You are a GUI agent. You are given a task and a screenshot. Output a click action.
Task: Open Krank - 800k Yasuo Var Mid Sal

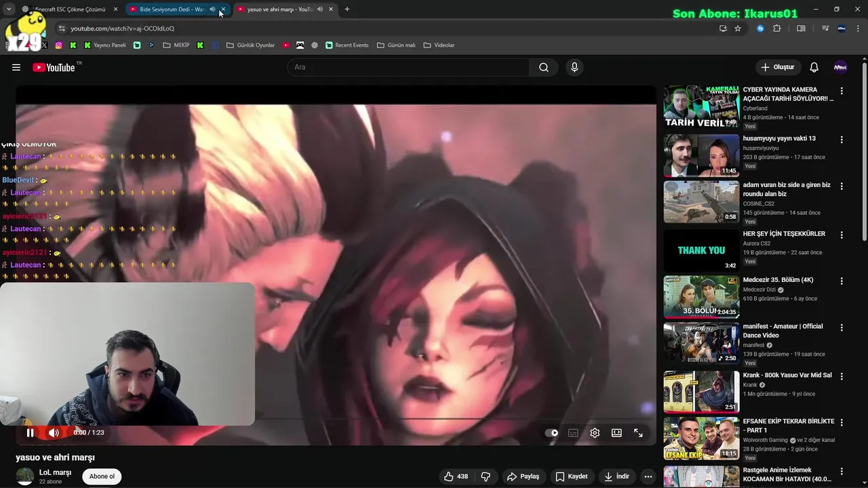(787, 375)
